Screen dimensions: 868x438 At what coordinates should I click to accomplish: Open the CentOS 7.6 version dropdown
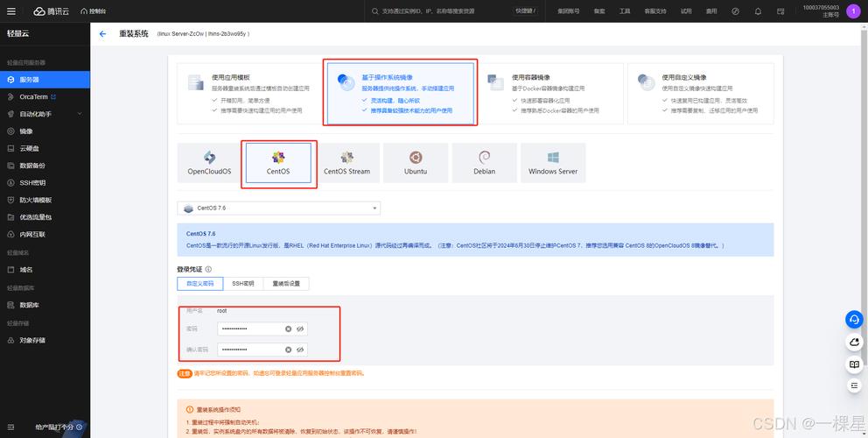(279, 208)
